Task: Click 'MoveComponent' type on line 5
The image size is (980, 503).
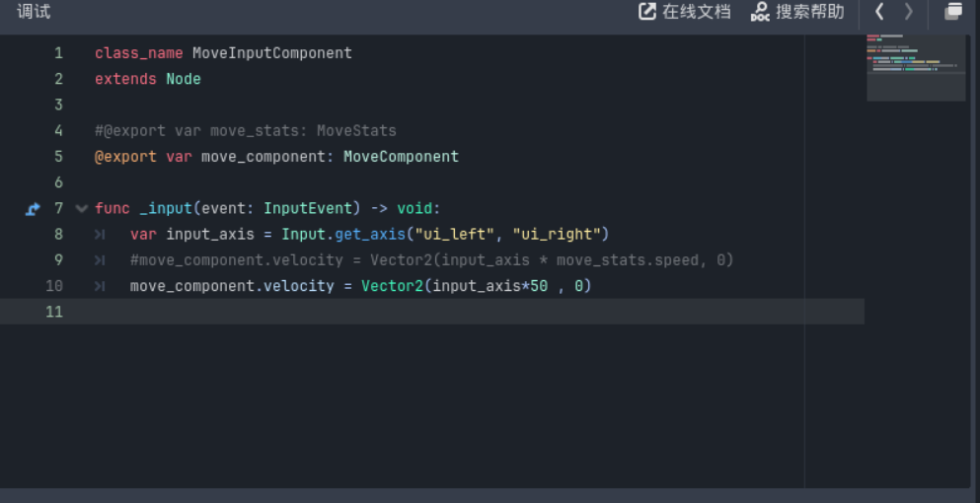Action: [402, 157]
